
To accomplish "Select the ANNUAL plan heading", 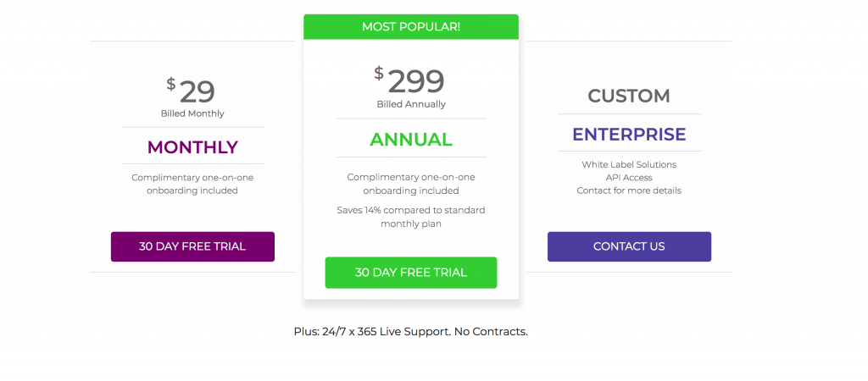I will [411, 140].
